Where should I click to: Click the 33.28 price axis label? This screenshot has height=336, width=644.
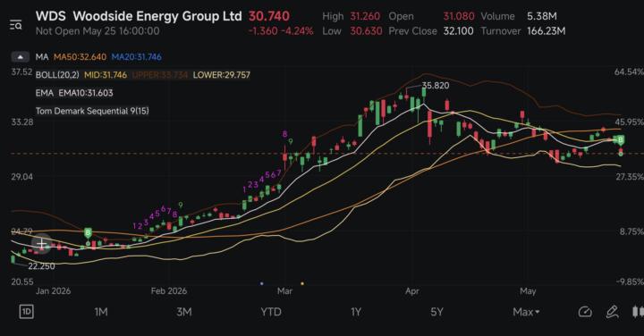(x=22, y=122)
